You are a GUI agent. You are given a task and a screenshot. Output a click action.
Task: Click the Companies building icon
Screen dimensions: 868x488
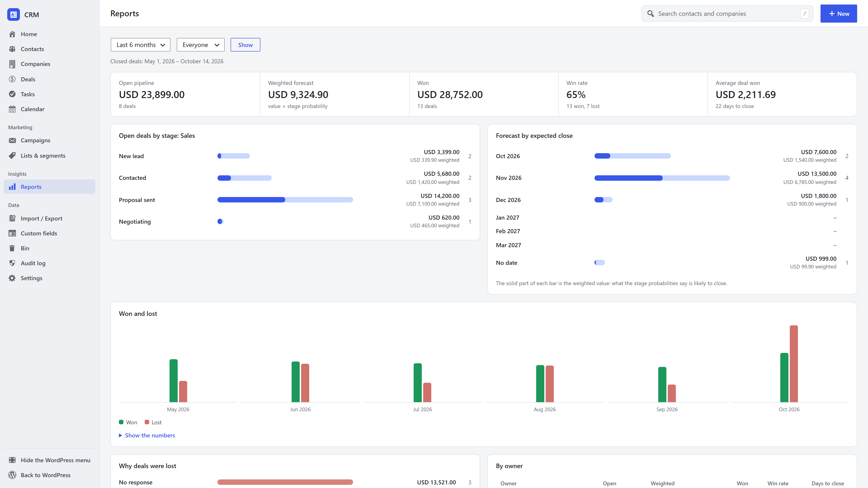12,64
